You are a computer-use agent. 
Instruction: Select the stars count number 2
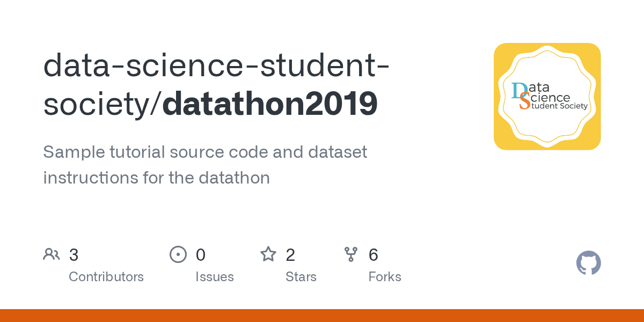pyautogui.click(x=290, y=255)
